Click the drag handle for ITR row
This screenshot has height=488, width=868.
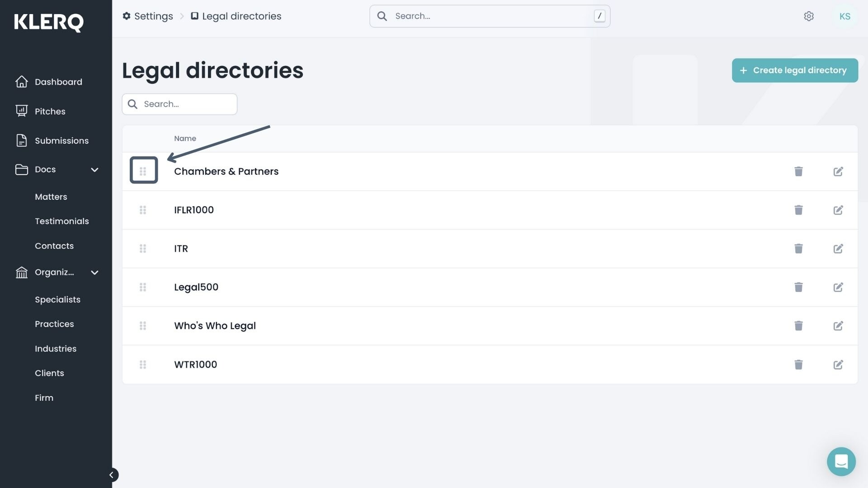(143, 249)
